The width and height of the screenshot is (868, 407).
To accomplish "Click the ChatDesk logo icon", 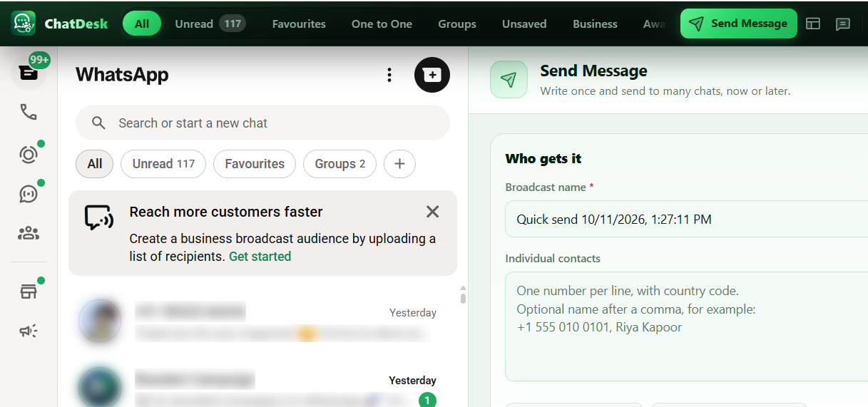I will click(x=24, y=24).
